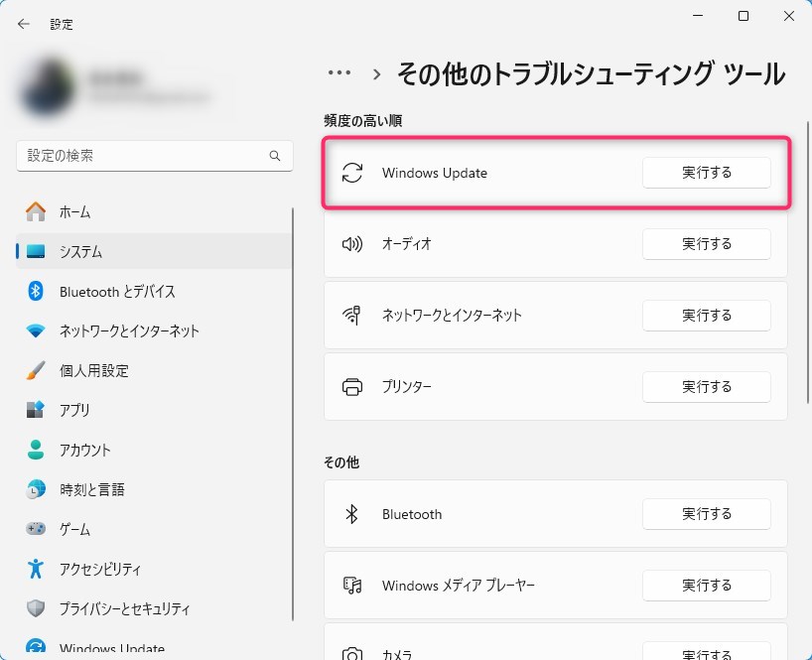The width and height of the screenshot is (812, 660).
Task: Click the プリンター printer icon
Action: (x=351, y=386)
